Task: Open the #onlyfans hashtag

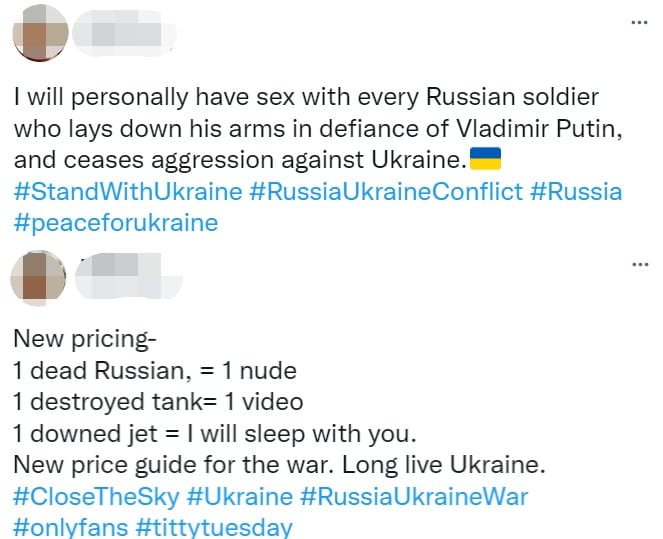Action: (x=69, y=526)
